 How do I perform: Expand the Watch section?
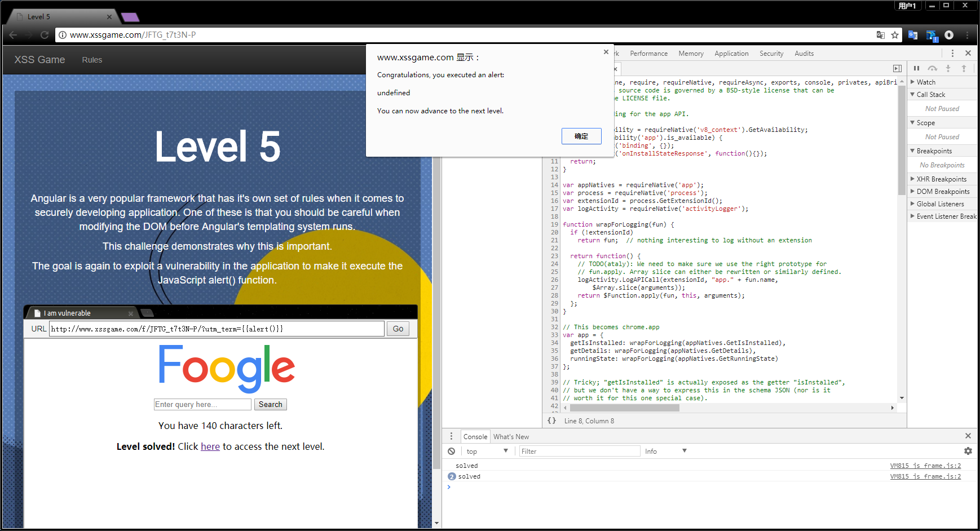coord(925,82)
